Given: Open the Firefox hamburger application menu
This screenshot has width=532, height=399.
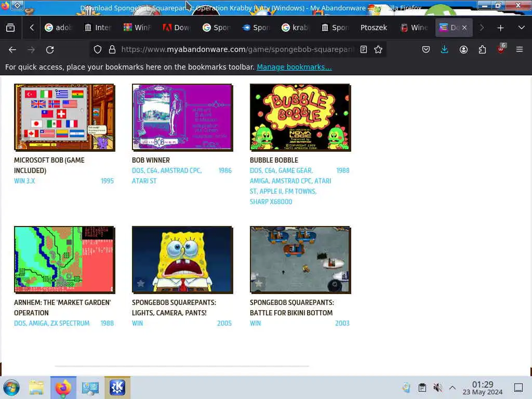Looking at the screenshot, I should point(520,49).
